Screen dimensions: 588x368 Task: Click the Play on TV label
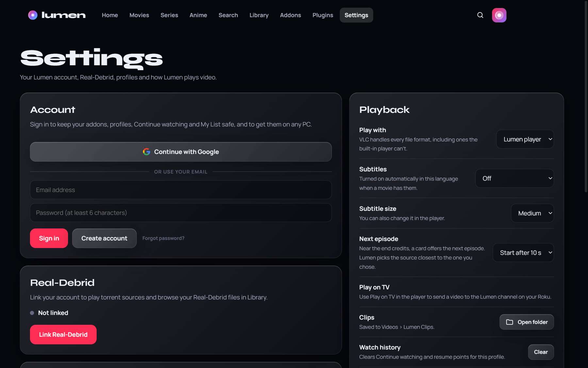(374, 287)
